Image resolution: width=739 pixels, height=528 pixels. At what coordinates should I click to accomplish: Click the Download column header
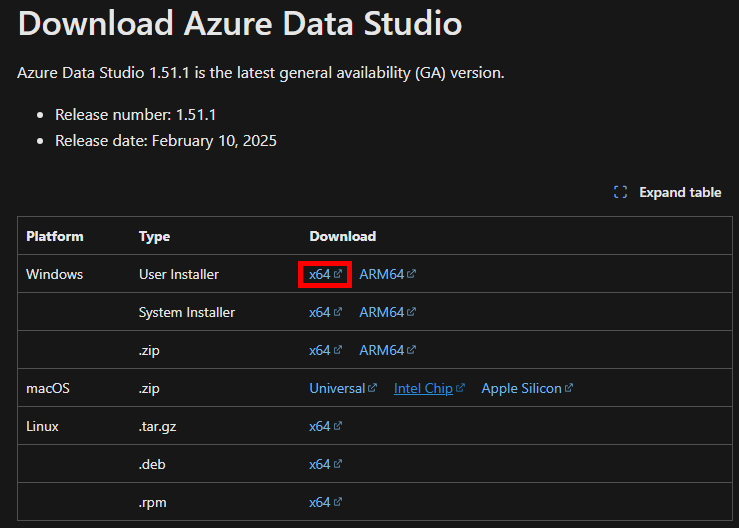coord(343,236)
